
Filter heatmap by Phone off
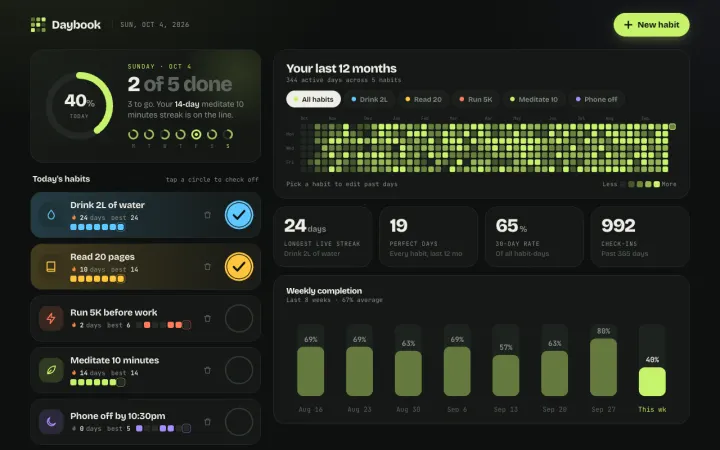(x=596, y=99)
